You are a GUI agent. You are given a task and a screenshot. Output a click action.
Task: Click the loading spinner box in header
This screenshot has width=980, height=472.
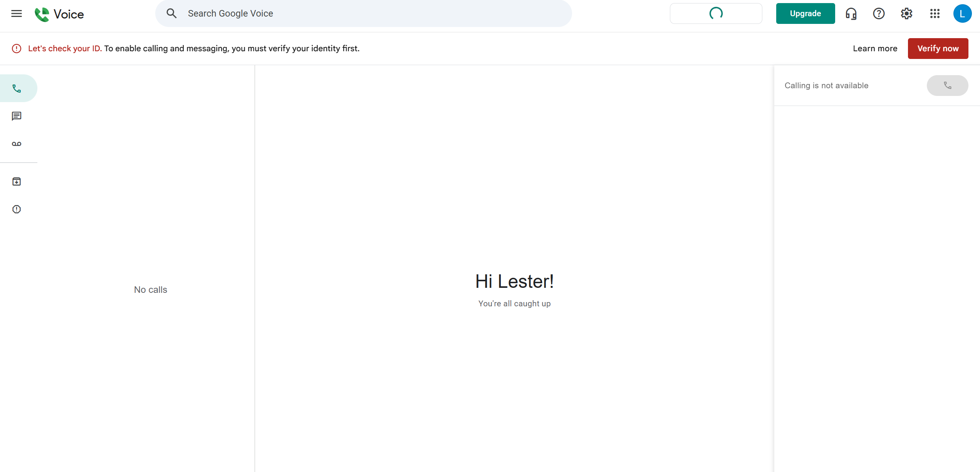click(716, 13)
